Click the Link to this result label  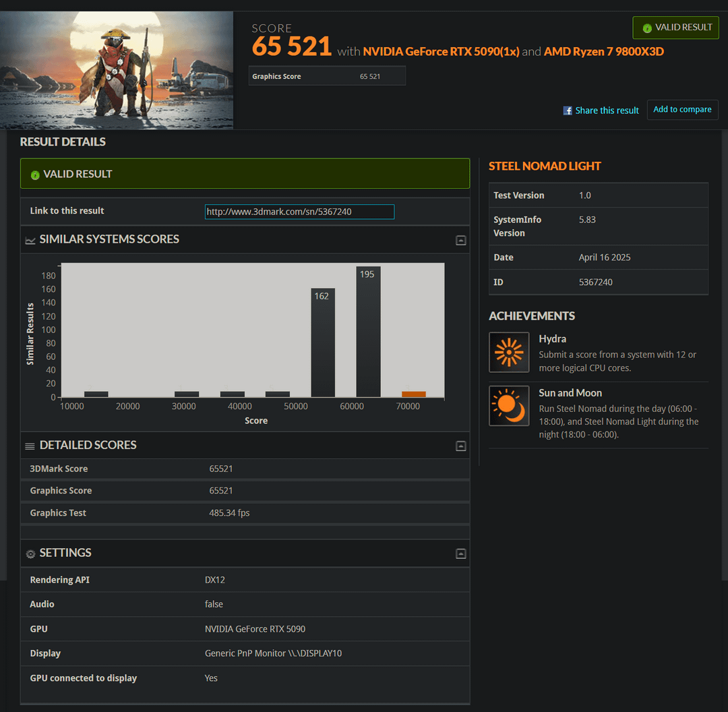pyautogui.click(x=67, y=211)
